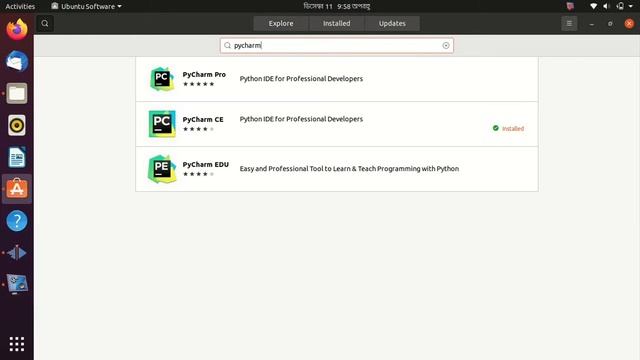Click the PyCharm EDU star rating
The image size is (640, 360).
[x=198, y=174]
